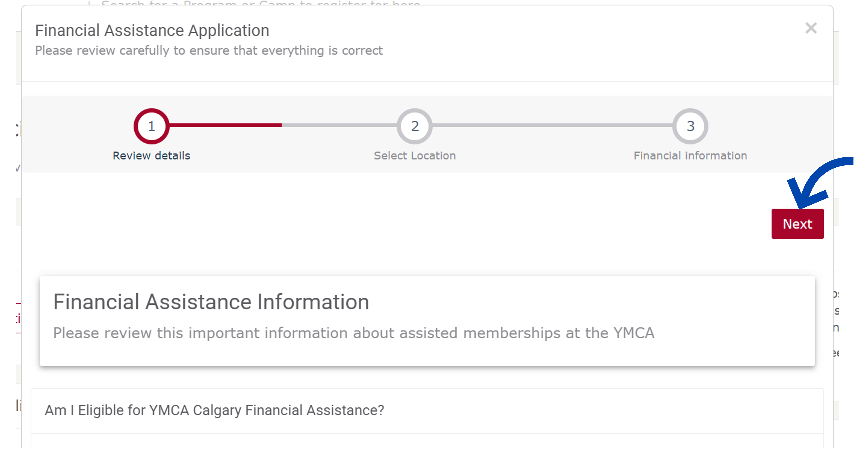Click the step 2 circle
The width and height of the screenshot is (868, 449).
point(414,126)
